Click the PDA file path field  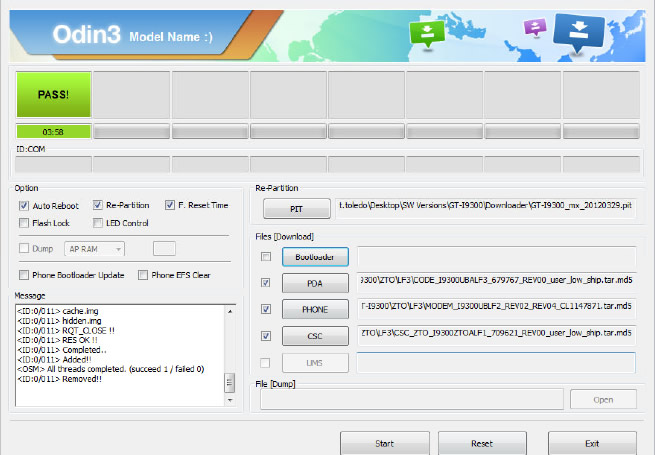pyautogui.click(x=497, y=283)
